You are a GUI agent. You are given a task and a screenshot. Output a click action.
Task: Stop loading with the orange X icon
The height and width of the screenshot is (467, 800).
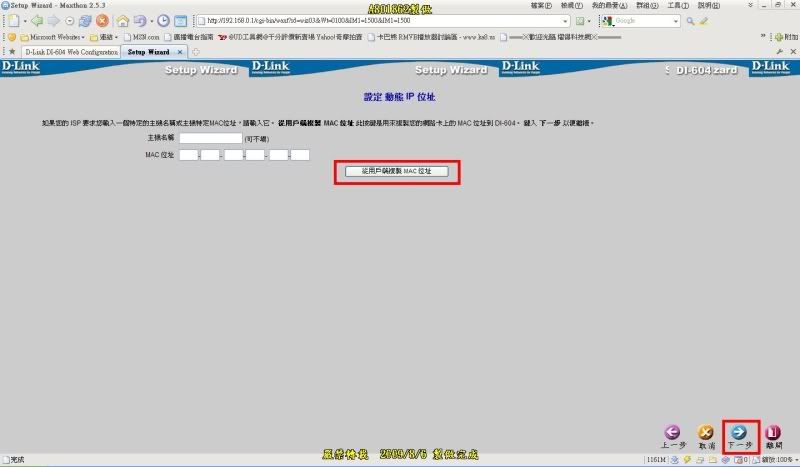102,21
